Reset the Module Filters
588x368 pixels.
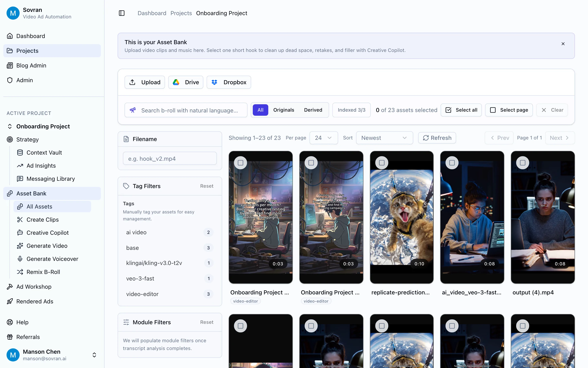tap(207, 322)
